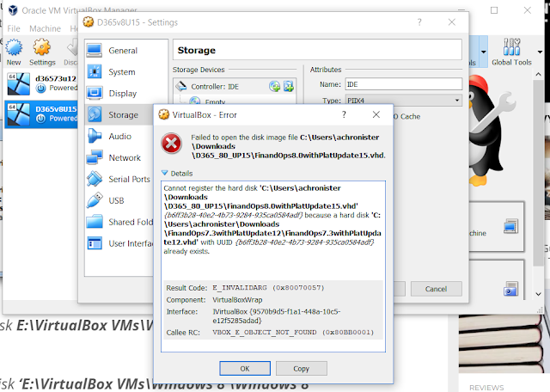Open the Audio settings category

(x=119, y=136)
